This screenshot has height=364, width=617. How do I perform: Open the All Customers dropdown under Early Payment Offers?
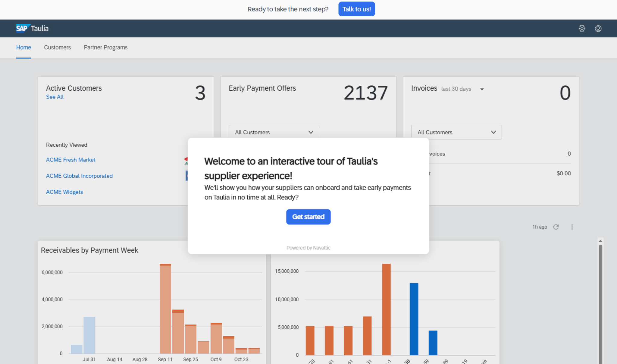pos(273,132)
